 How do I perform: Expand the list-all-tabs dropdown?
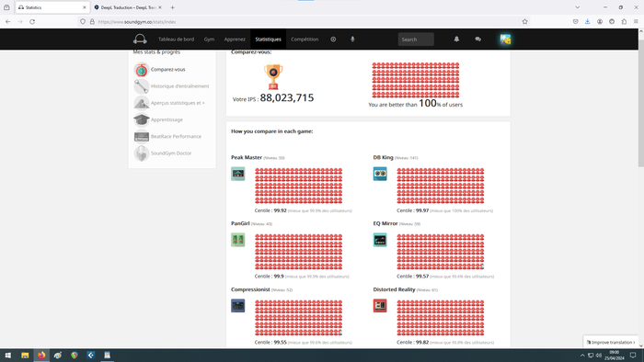point(577,7)
